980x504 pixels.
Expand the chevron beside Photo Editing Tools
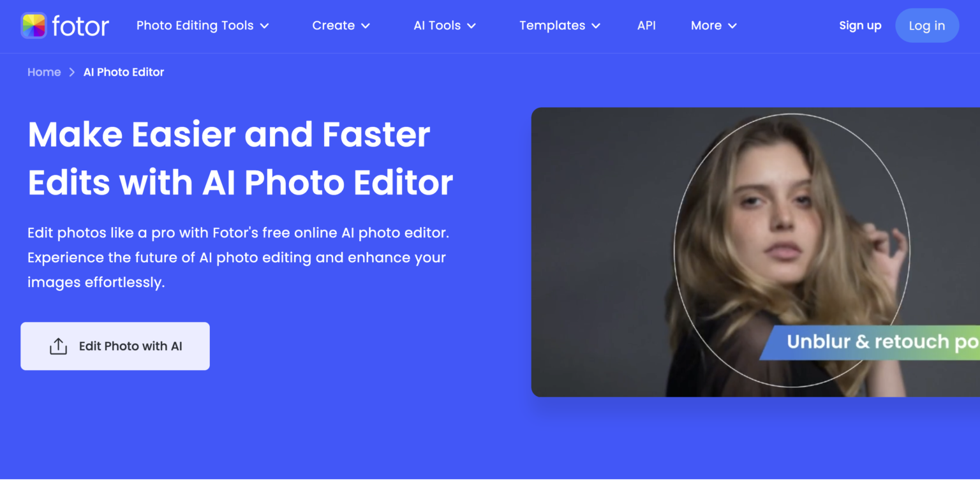coord(264,26)
